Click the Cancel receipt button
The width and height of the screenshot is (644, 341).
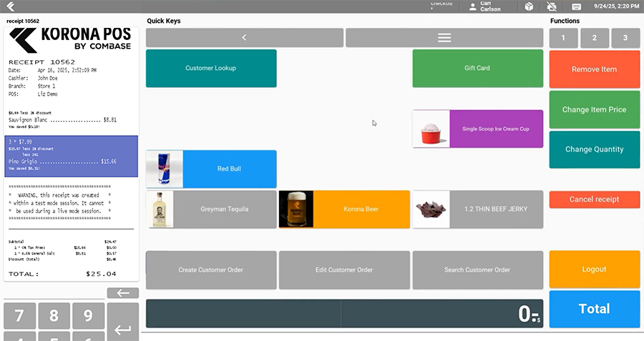(x=595, y=199)
